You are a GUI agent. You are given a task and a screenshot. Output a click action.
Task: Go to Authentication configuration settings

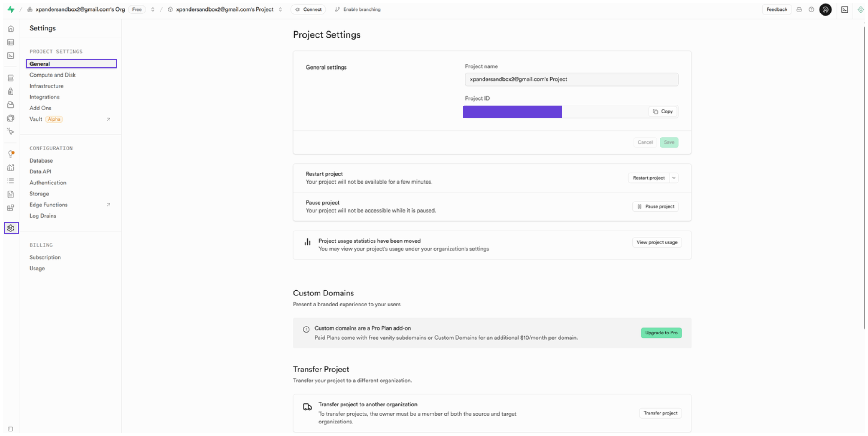coord(48,183)
